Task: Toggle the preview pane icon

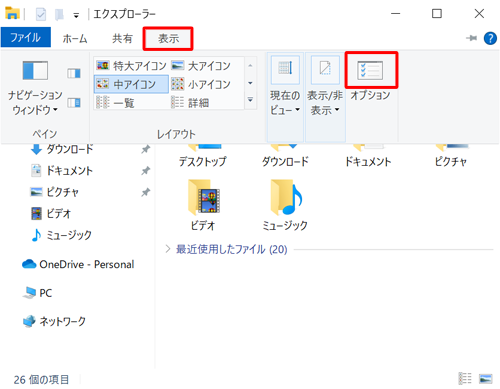Action: pyautogui.click(x=74, y=73)
